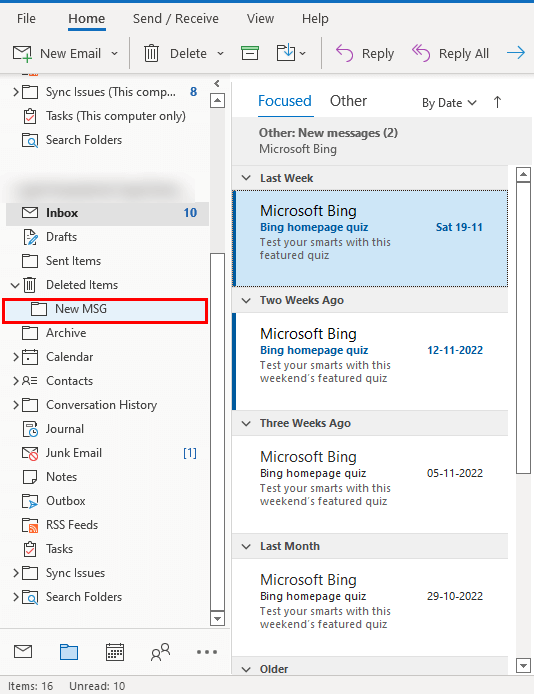
Task: Click folder pane scroll down arrow
Action: pos(217,618)
